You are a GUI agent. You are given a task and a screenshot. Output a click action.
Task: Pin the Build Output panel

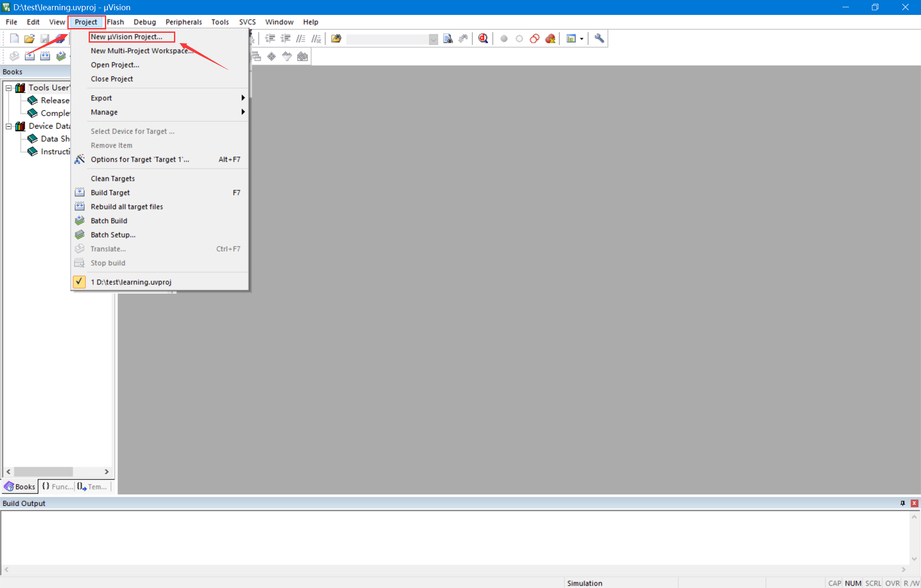[x=902, y=503]
